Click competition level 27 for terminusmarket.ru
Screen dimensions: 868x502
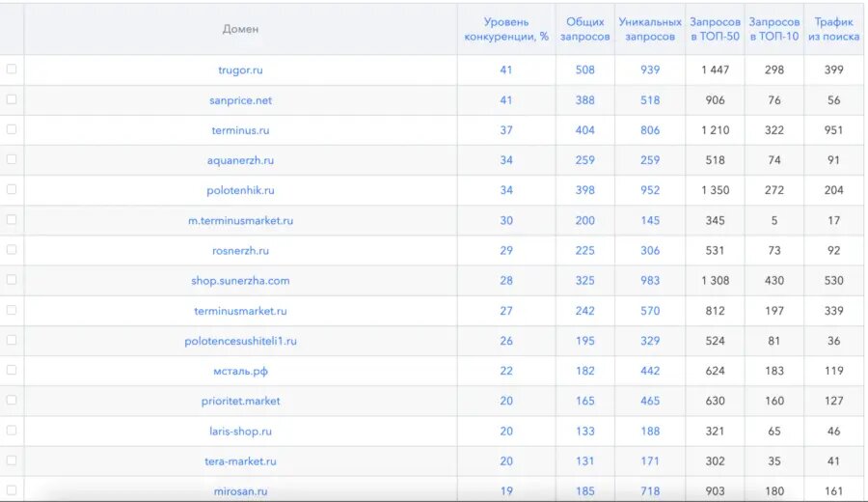pos(506,311)
